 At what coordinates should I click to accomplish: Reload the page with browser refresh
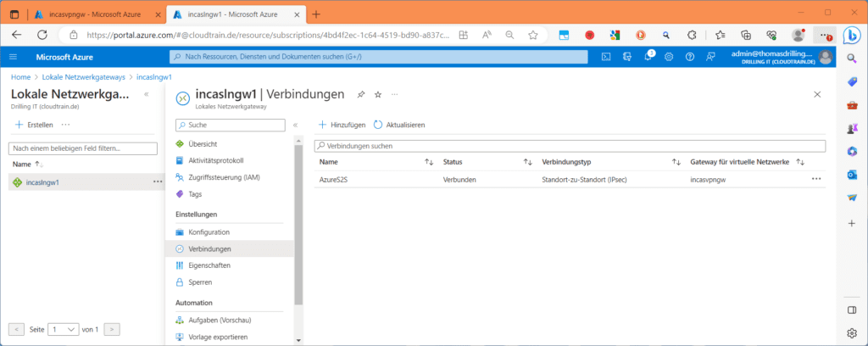pyautogui.click(x=42, y=35)
